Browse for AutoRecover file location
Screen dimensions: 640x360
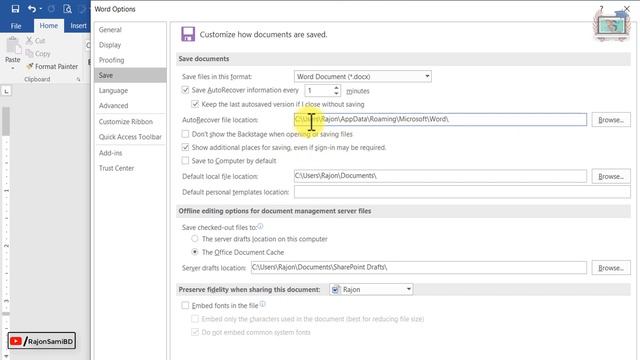(x=611, y=120)
